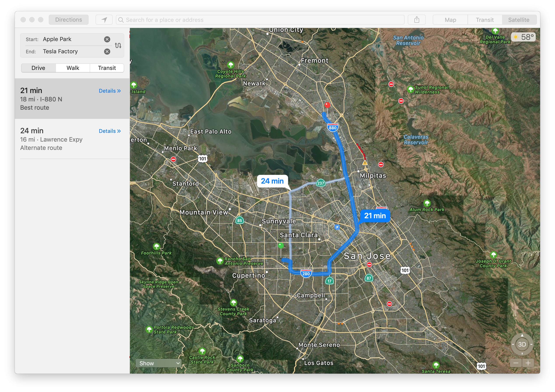Click the red Tesla Factory destination pin
The height and width of the screenshot is (392, 555).
[327, 105]
